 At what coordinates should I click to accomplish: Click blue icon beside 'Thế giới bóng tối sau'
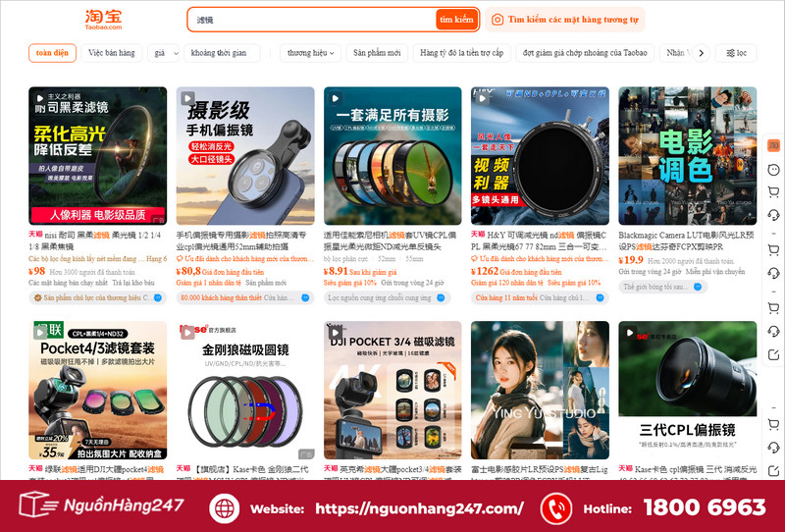click(x=698, y=287)
